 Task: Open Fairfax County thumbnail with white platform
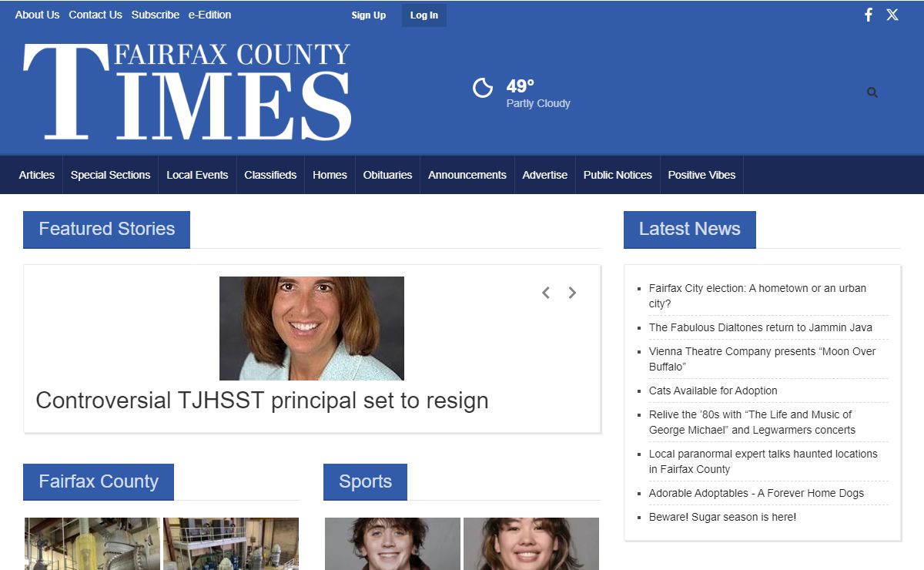(231, 544)
